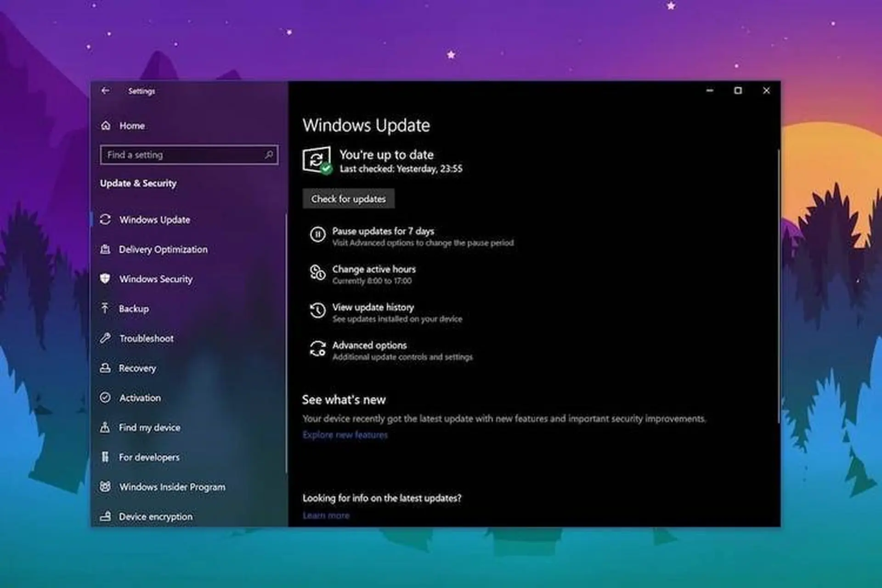Click the magnifier icon in search box
Viewport: 882px width, 588px height.
tap(269, 155)
